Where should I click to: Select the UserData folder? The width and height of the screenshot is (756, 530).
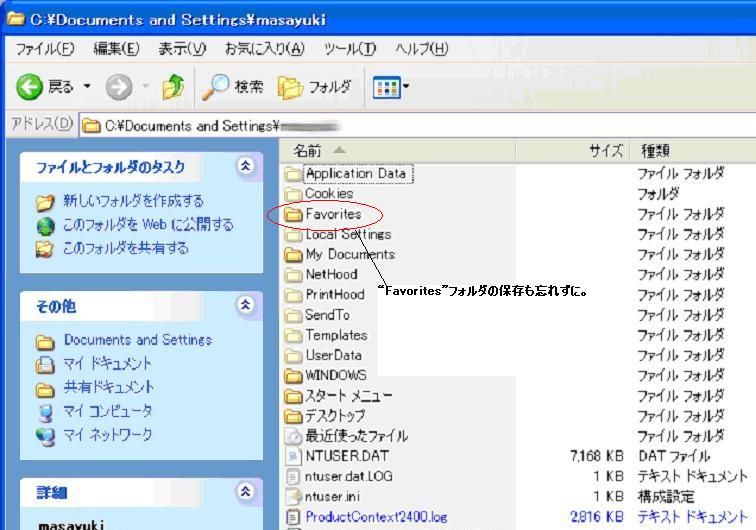tap(334, 355)
